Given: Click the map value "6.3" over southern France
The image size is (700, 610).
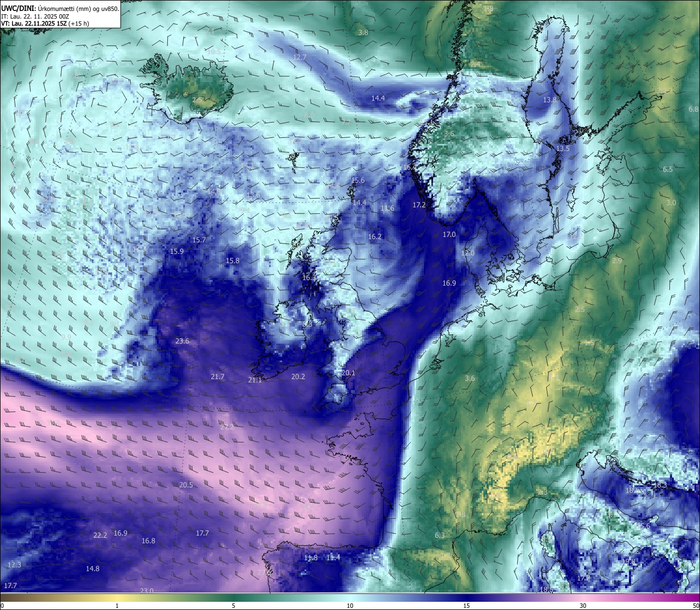Looking at the screenshot, I should [440, 535].
